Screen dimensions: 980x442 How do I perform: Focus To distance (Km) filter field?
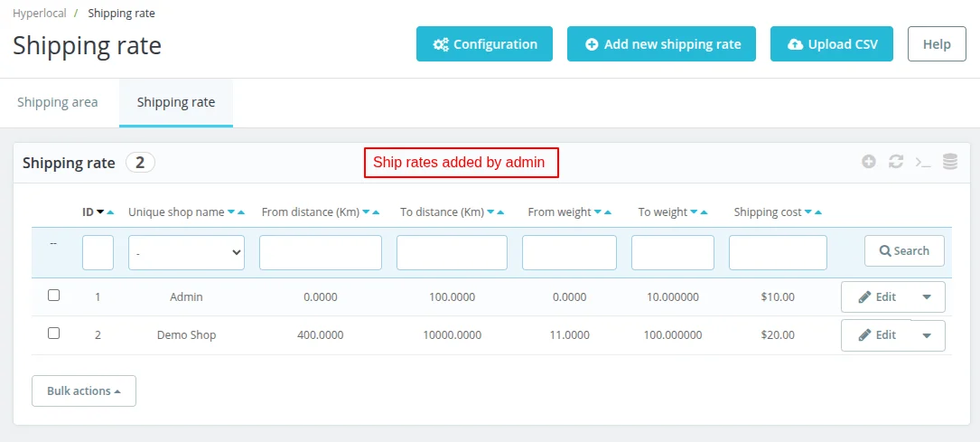[452, 252]
